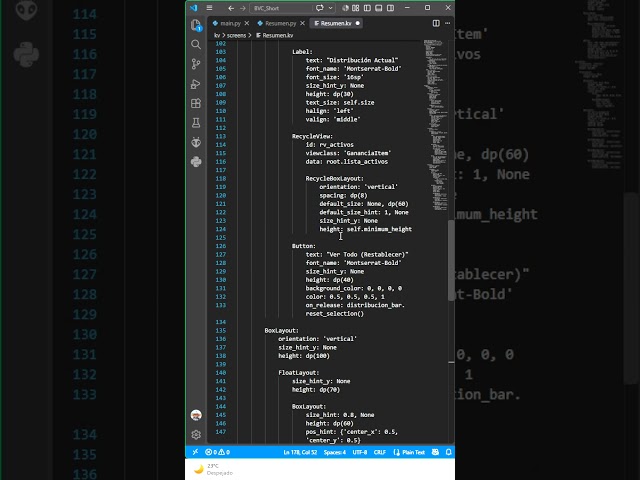Expand the chat dropdown arrow in title bar

[330, 8]
